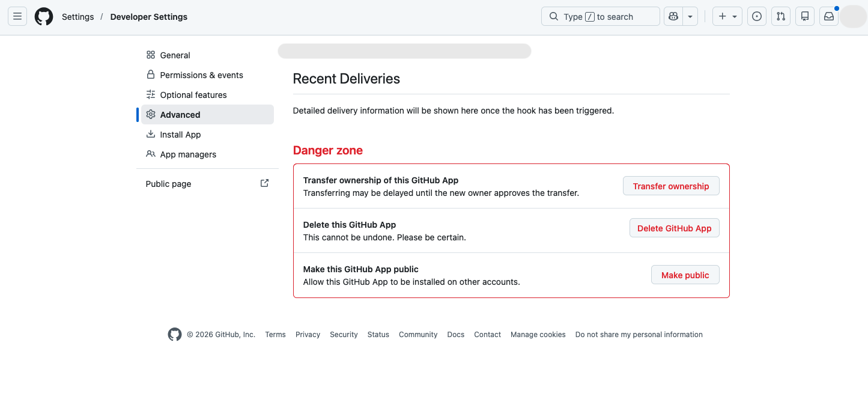Select Install App in sidebar

click(x=207, y=135)
